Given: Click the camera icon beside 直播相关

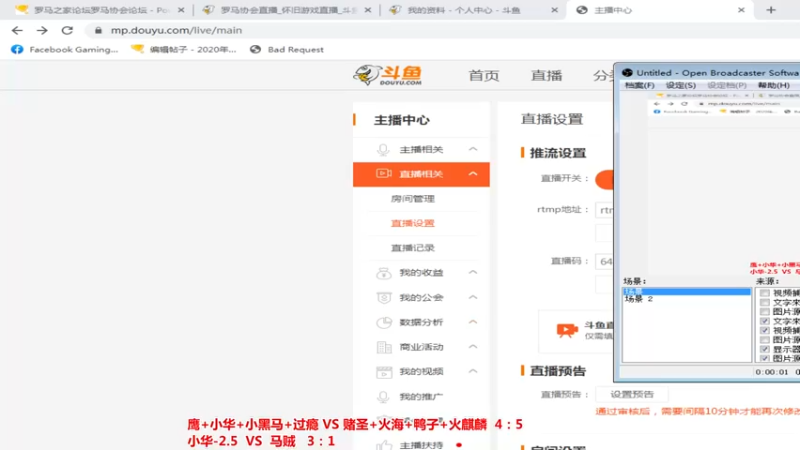Looking at the screenshot, I should click(384, 174).
